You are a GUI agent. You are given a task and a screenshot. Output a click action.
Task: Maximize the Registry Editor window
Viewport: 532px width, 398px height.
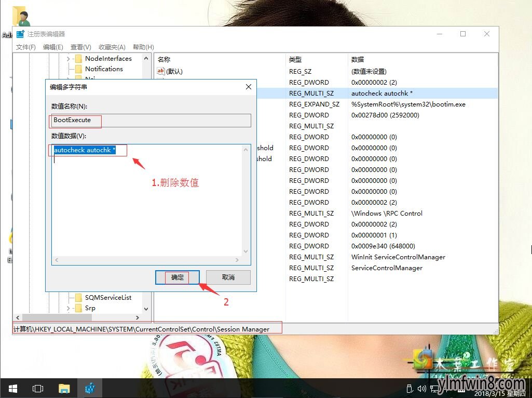(463, 34)
